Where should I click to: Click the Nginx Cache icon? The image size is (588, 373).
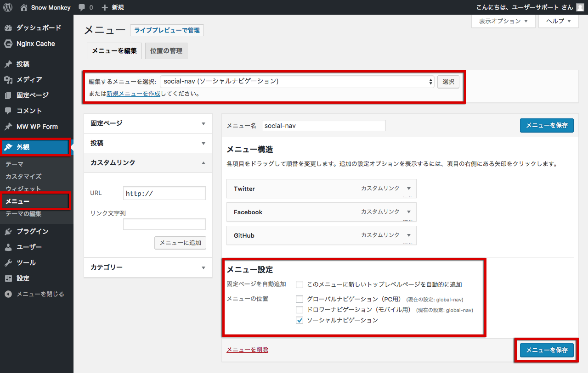8,44
